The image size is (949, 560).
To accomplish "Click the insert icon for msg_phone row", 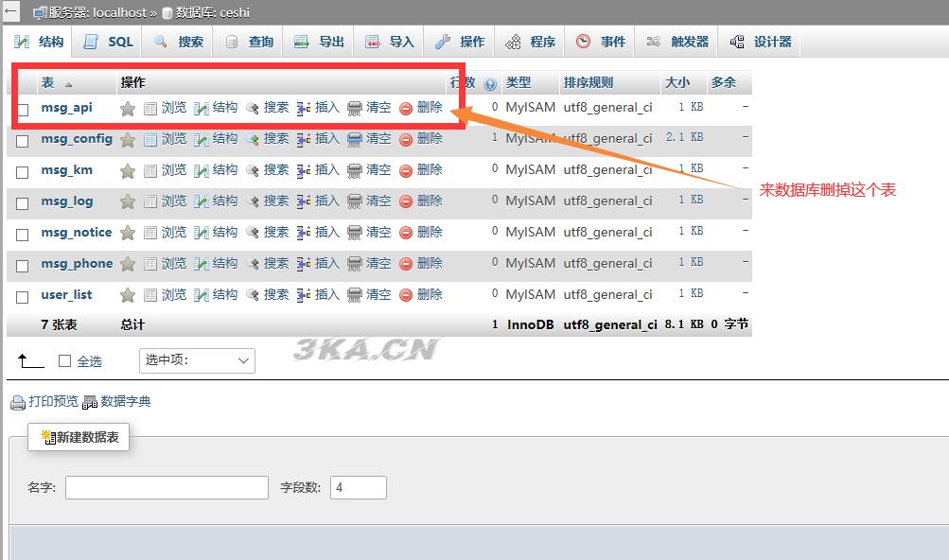I will click(304, 265).
